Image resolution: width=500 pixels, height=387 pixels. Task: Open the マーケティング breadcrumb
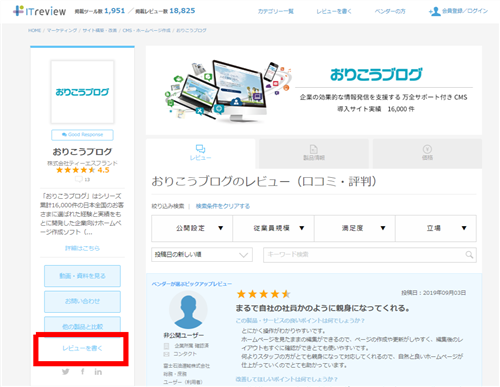click(x=62, y=30)
